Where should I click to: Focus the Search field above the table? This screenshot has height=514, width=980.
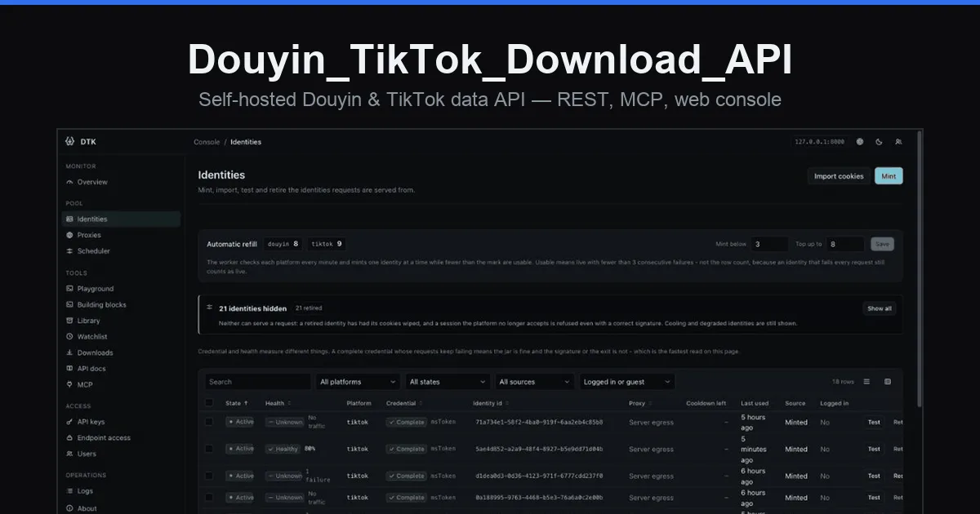coord(257,382)
